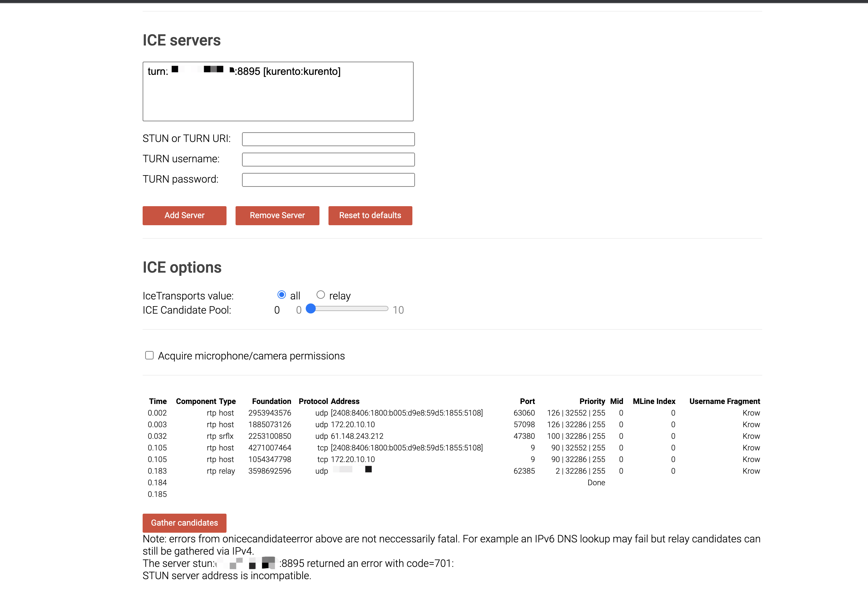Click the Priority column header
The height and width of the screenshot is (604, 868).
pos(592,401)
